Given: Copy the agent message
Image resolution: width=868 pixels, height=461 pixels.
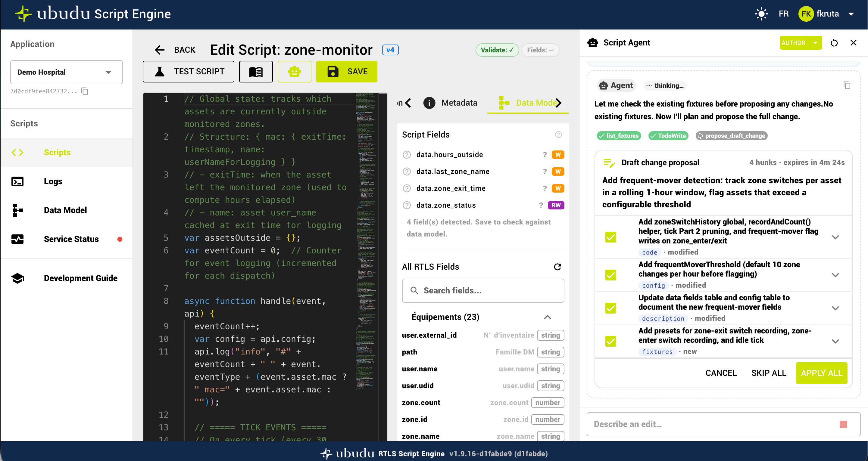Looking at the screenshot, I should (x=847, y=85).
